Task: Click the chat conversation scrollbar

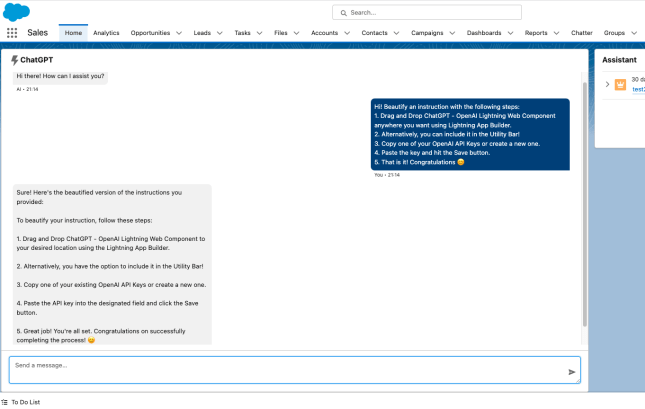Action: [x=585, y=204]
